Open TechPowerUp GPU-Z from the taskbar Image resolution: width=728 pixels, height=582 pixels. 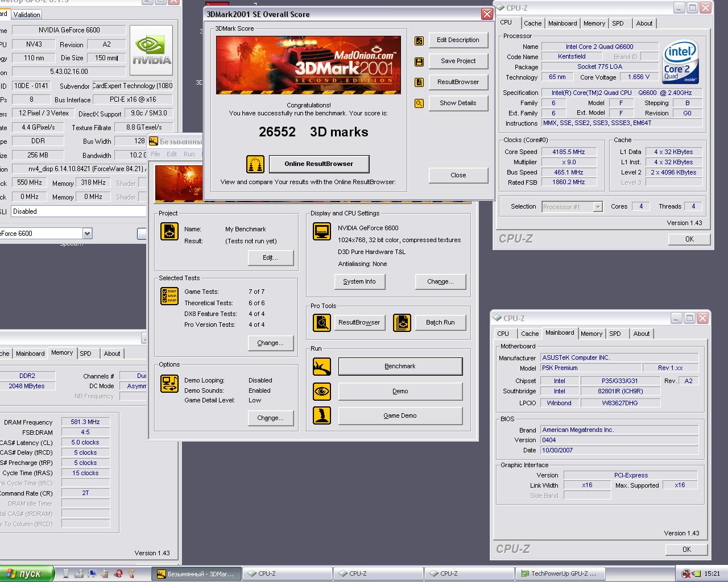(560, 573)
